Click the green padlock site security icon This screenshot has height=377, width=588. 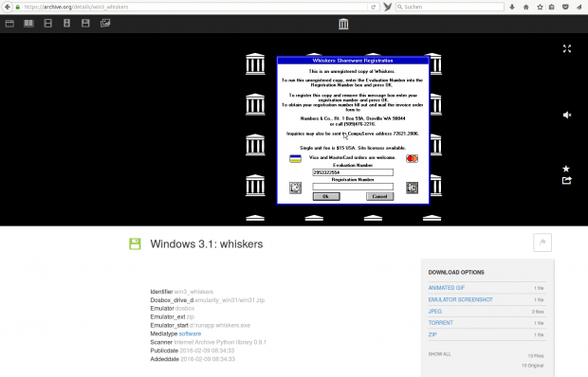click(18, 7)
